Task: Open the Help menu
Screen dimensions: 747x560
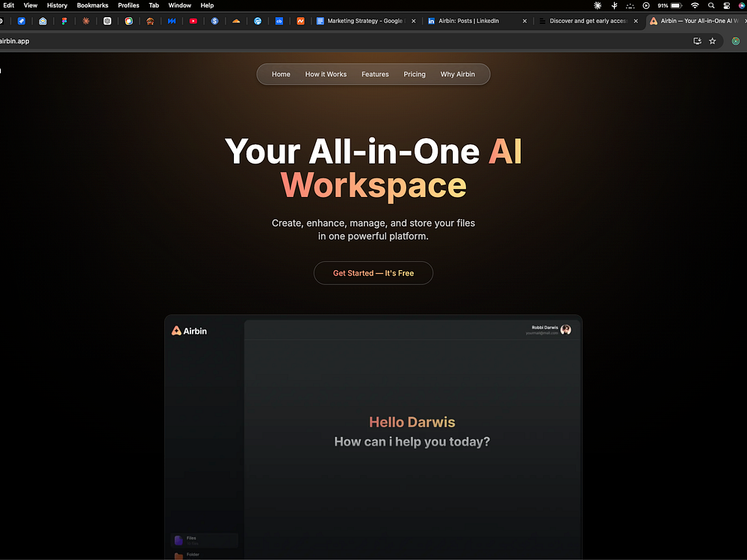Action: [x=207, y=6]
